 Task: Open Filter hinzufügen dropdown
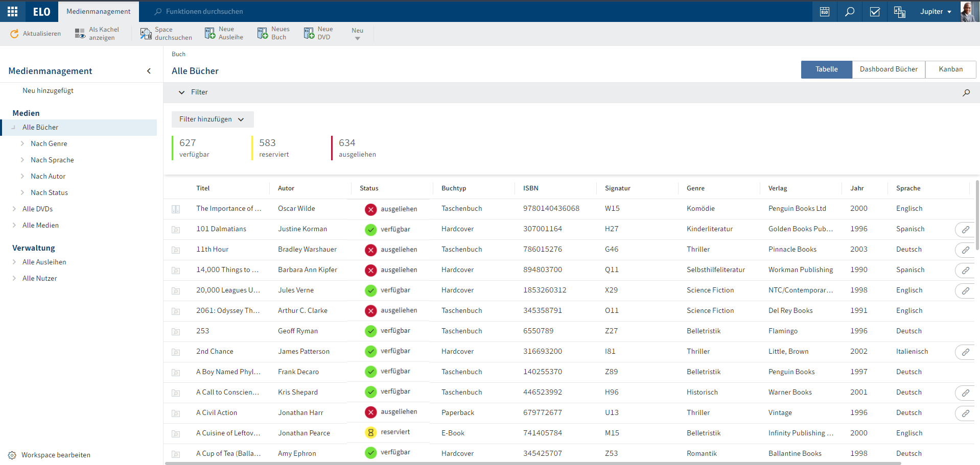point(213,119)
